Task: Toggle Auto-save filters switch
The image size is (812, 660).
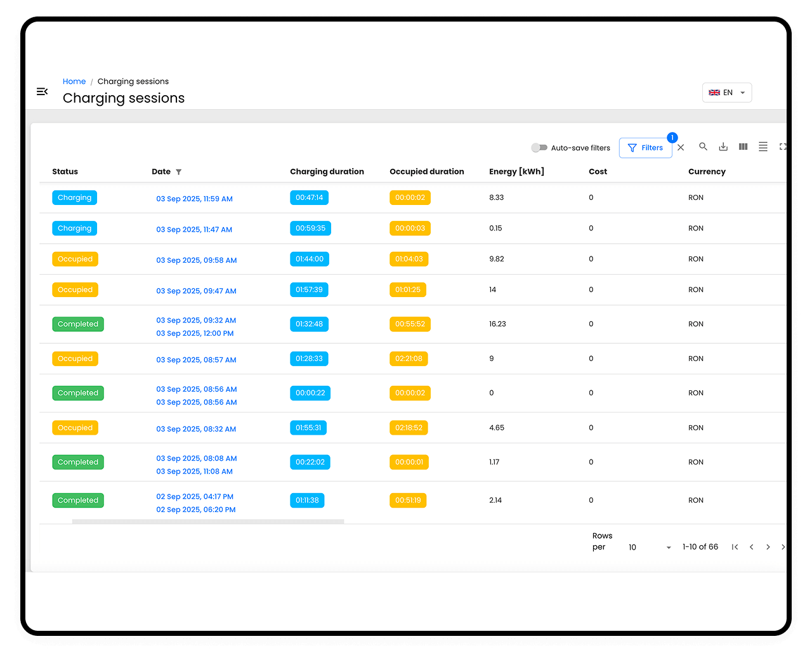Action: tap(539, 148)
